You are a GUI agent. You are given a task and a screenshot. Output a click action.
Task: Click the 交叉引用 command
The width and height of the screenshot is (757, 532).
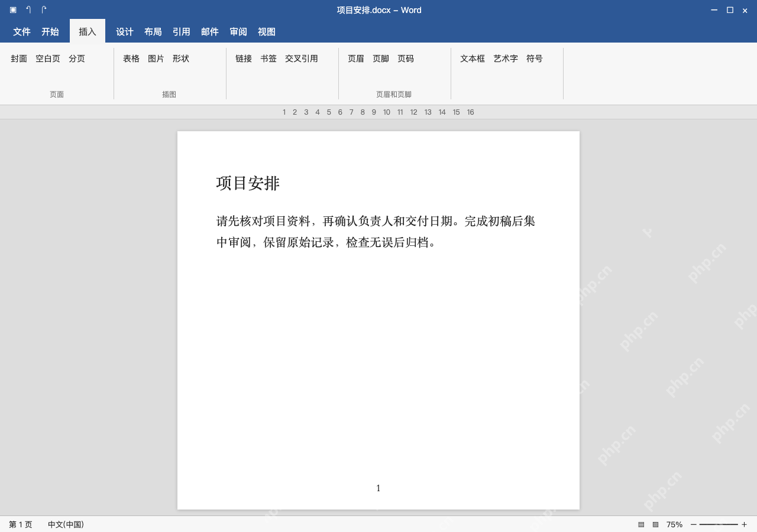coord(302,59)
